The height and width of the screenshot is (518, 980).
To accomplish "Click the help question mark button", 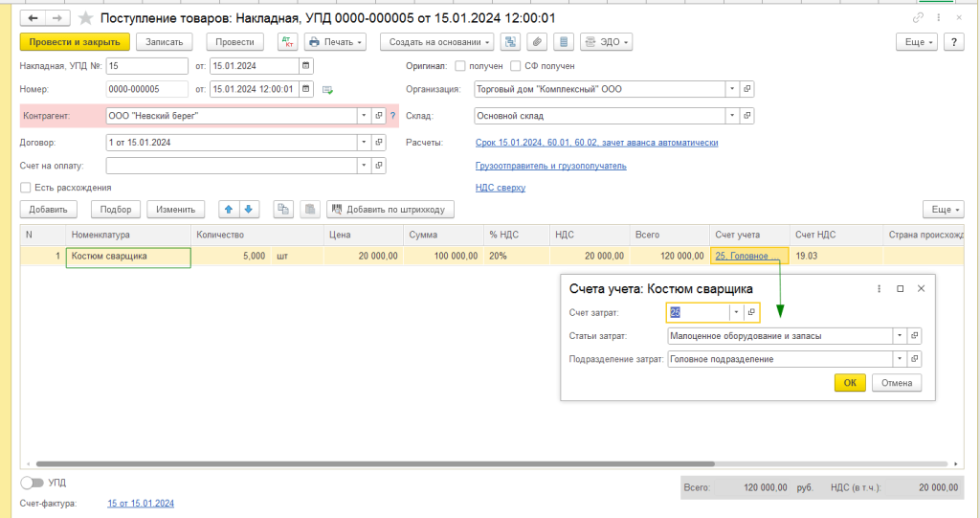I will coord(953,42).
